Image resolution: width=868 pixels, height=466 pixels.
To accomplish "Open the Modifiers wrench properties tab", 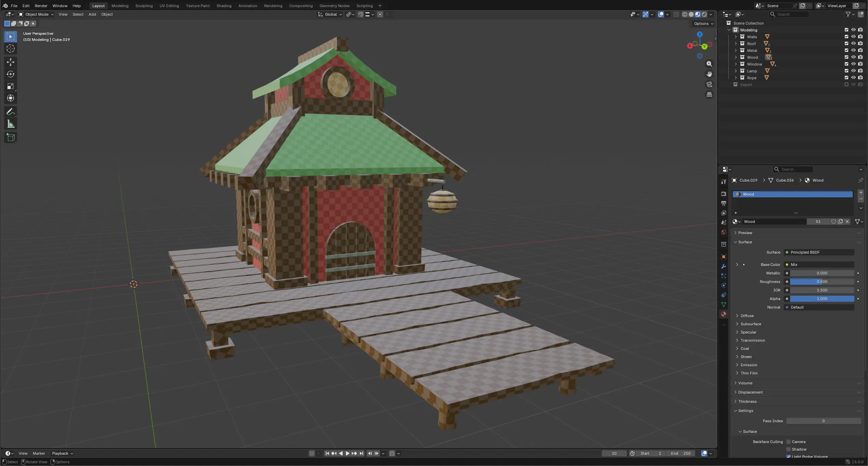I will [x=723, y=266].
